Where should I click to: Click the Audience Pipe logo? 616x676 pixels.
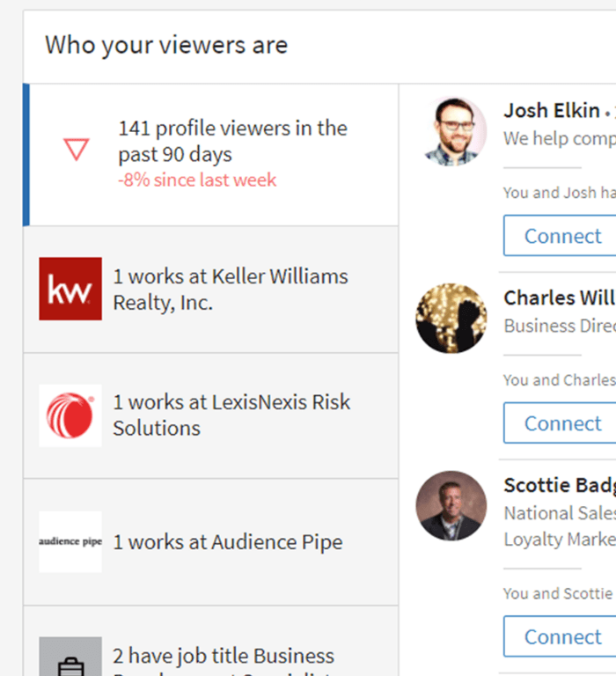[70, 542]
